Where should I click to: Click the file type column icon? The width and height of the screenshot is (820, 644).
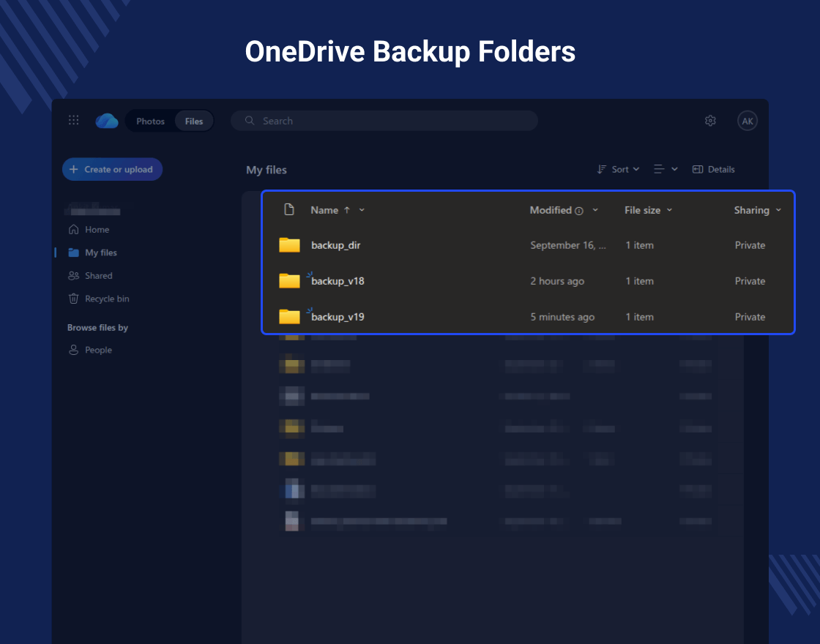tap(288, 209)
